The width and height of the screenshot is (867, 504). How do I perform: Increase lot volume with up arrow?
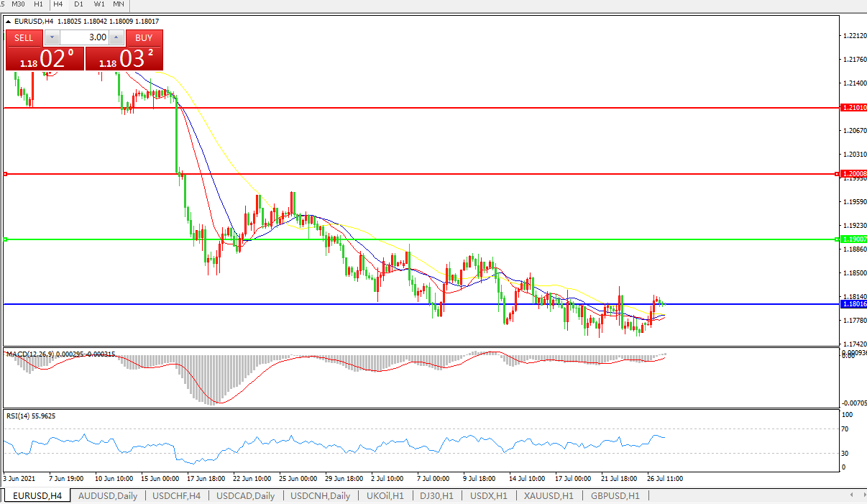(117, 38)
